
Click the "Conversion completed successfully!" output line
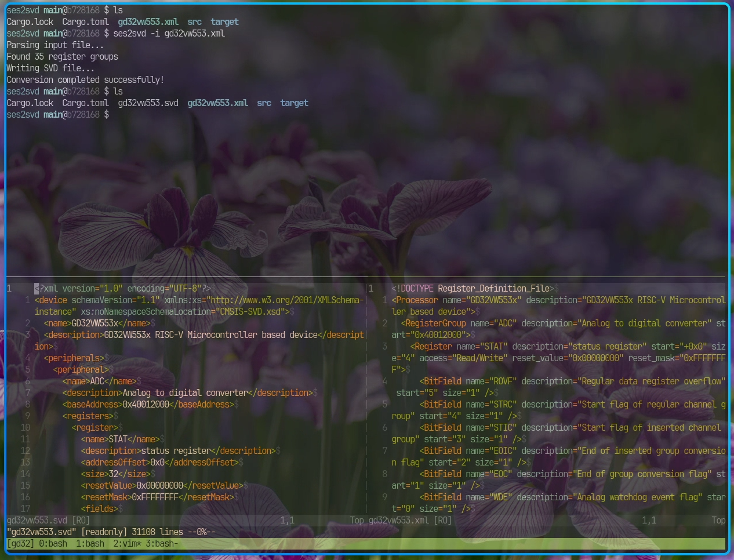[x=85, y=80]
